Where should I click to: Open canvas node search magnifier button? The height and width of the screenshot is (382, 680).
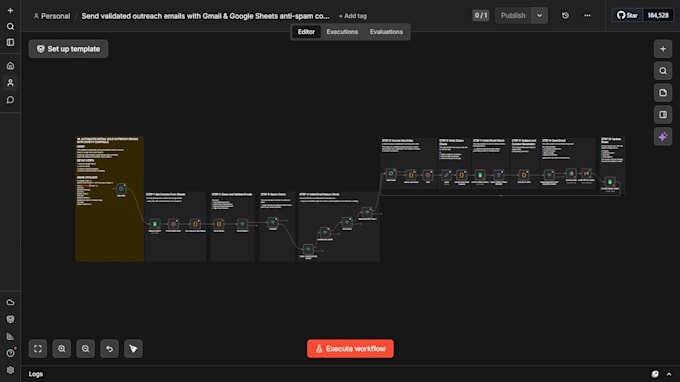663,71
